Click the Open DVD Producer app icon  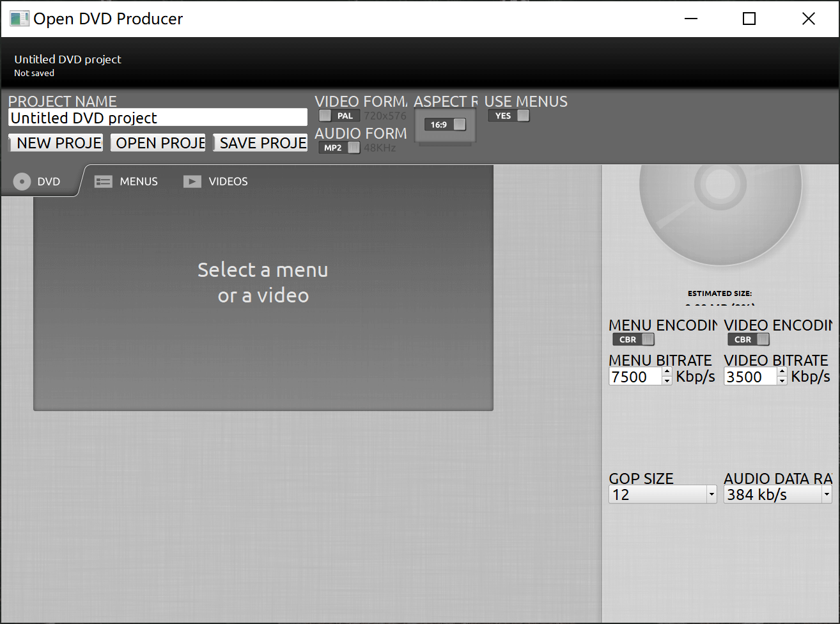point(19,19)
